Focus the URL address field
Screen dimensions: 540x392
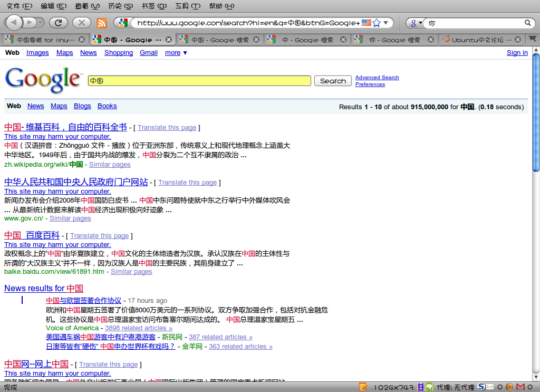point(248,23)
